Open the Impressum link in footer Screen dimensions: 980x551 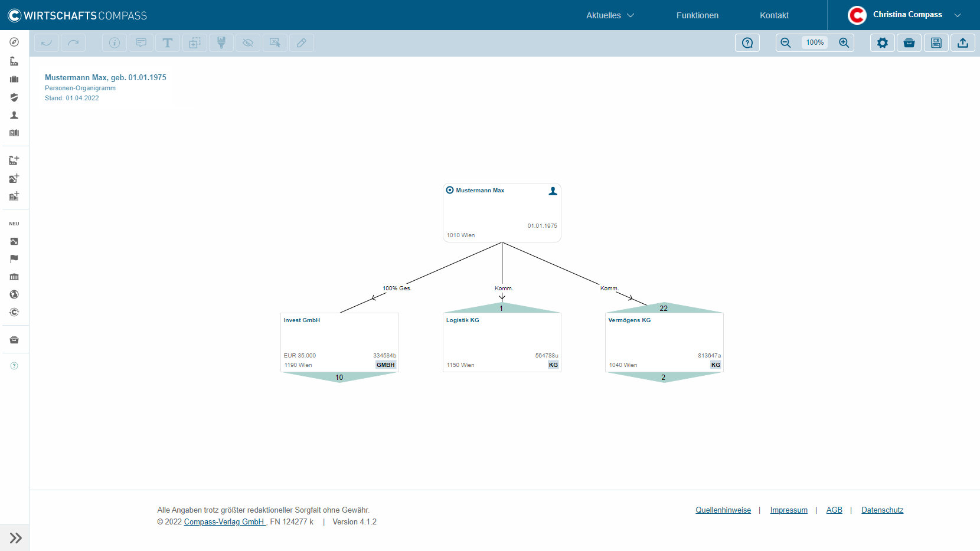tap(788, 510)
